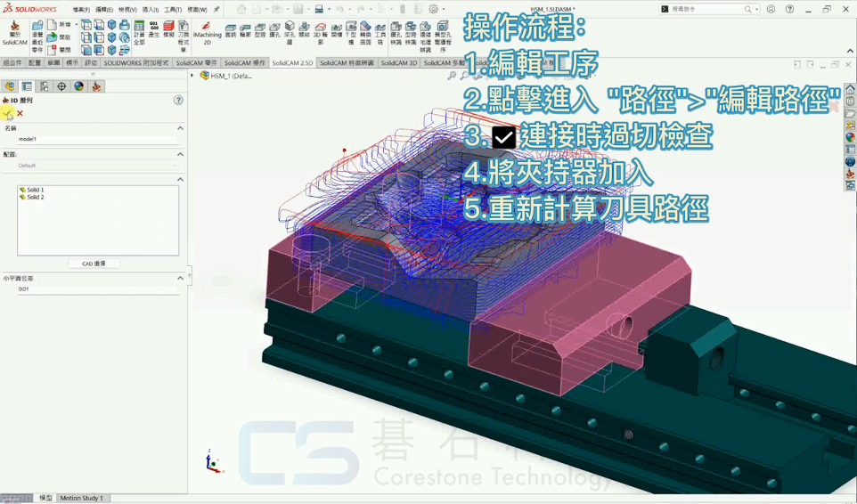Click the CAD 選擇 button
Viewport: 857px width, 504px height.
pos(94,264)
